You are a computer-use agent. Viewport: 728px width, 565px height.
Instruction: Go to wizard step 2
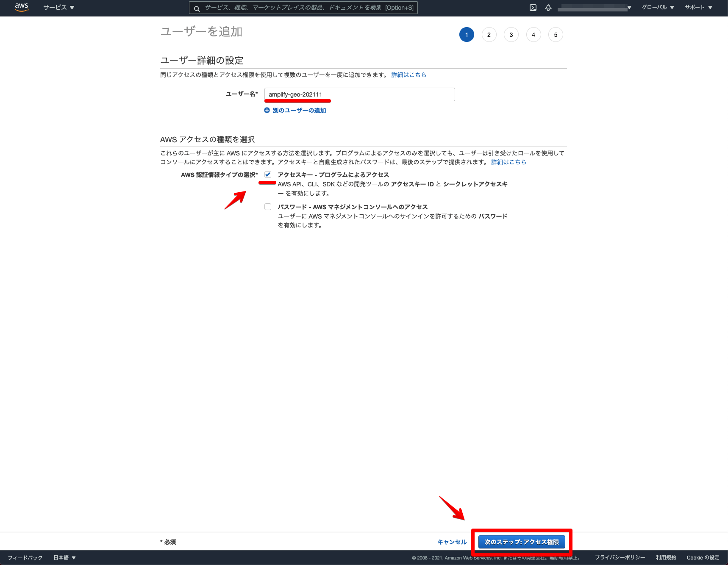[x=489, y=35]
